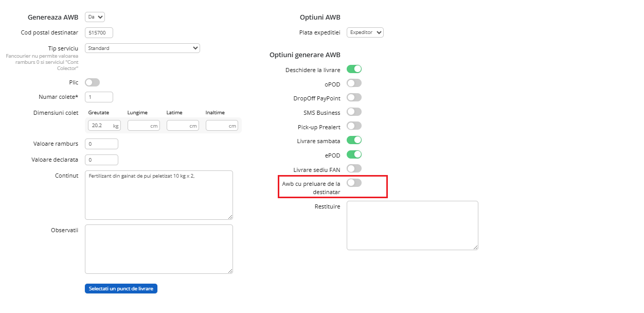Focus the Numar colete input
This screenshot has width=644, height=313.
point(99,97)
